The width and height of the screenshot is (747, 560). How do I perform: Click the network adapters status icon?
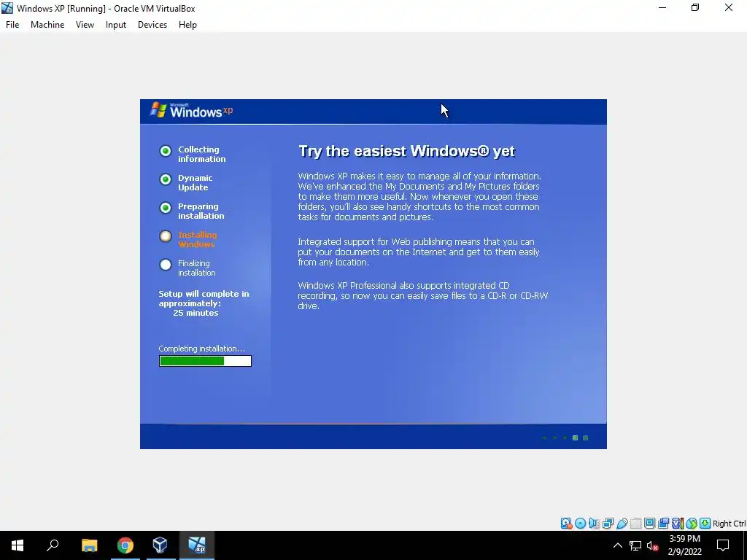(608, 524)
